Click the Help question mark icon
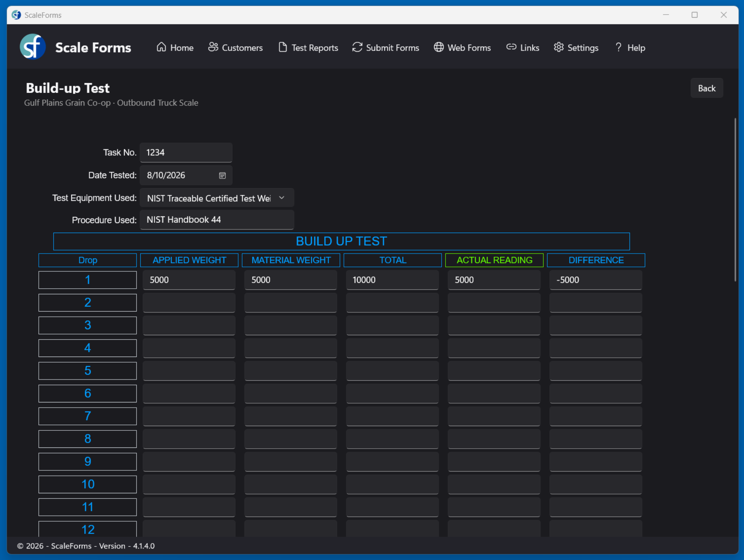This screenshot has width=744, height=560. (x=618, y=47)
